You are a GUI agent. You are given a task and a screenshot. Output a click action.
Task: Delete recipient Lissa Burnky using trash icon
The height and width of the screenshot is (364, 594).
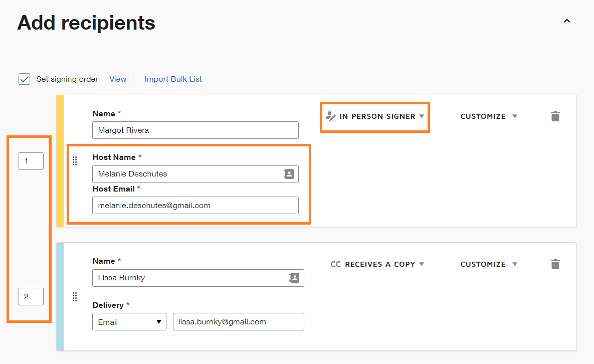click(555, 264)
